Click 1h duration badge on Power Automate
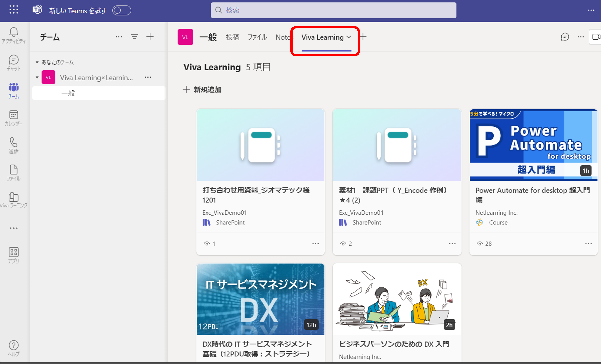The height and width of the screenshot is (364, 601). pos(586,171)
